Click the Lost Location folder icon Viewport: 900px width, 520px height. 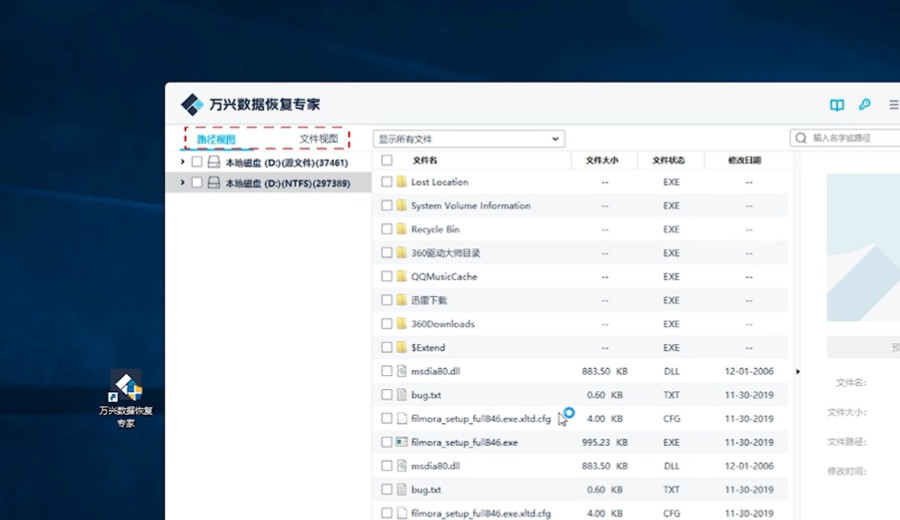click(x=401, y=181)
